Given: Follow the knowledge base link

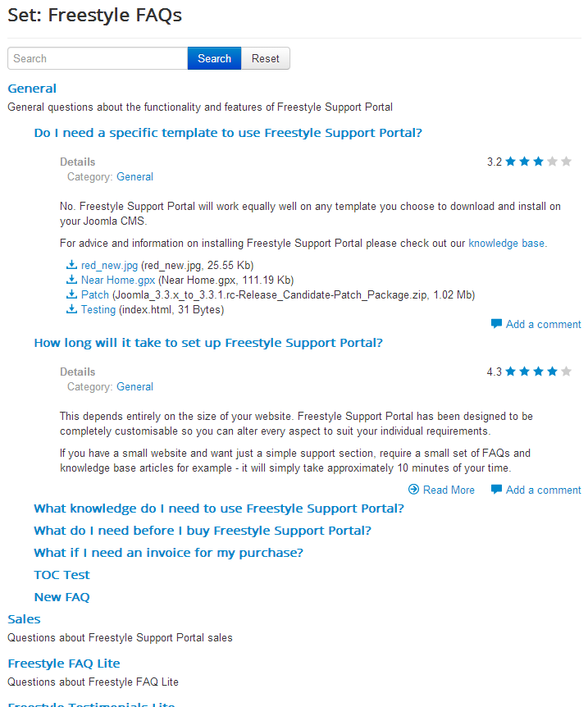Looking at the screenshot, I should pyautogui.click(x=506, y=243).
